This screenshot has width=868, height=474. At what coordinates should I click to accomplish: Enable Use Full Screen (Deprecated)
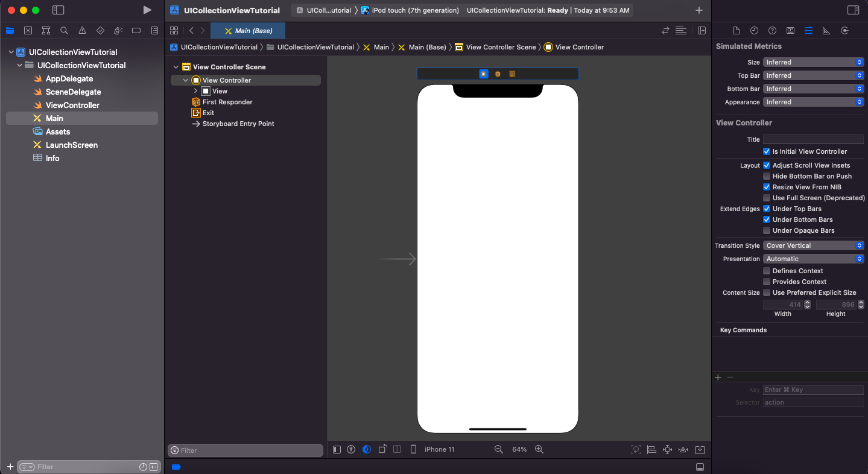pyautogui.click(x=767, y=198)
